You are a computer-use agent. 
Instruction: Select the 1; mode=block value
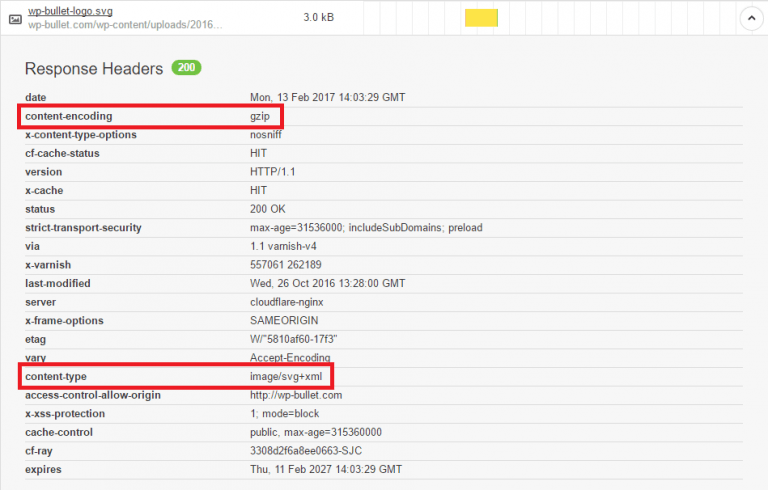click(285, 414)
